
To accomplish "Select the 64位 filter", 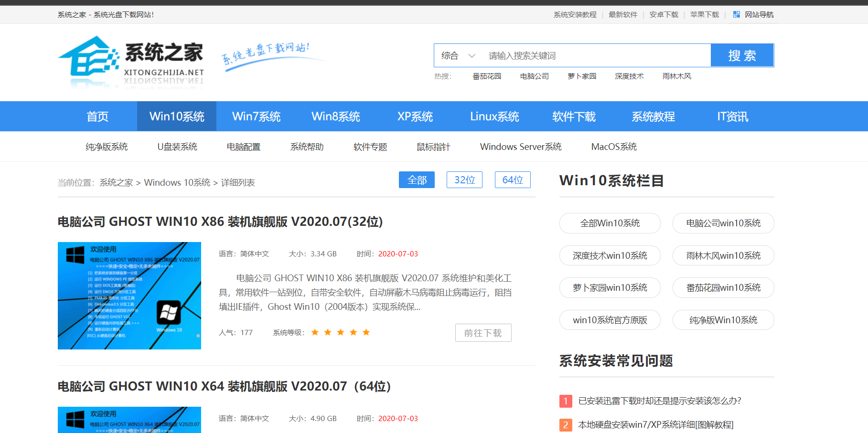I will pyautogui.click(x=513, y=180).
